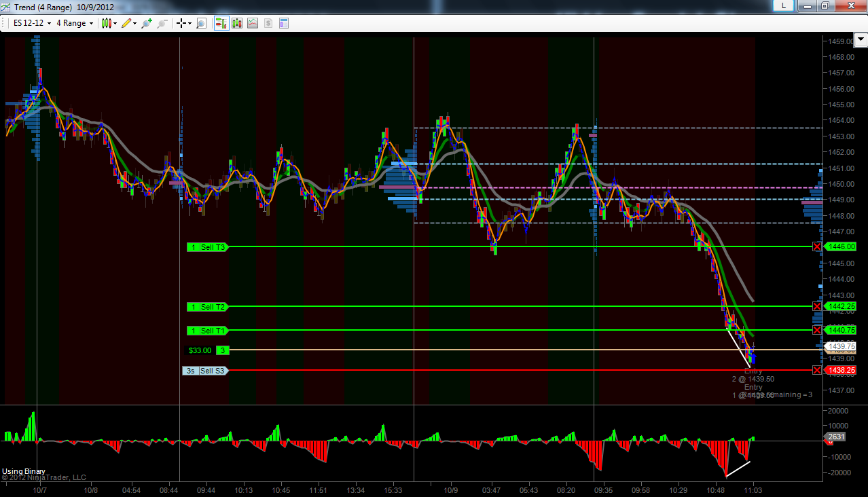
Task: Click the 11:03 time axis label
Action: pyautogui.click(x=753, y=490)
